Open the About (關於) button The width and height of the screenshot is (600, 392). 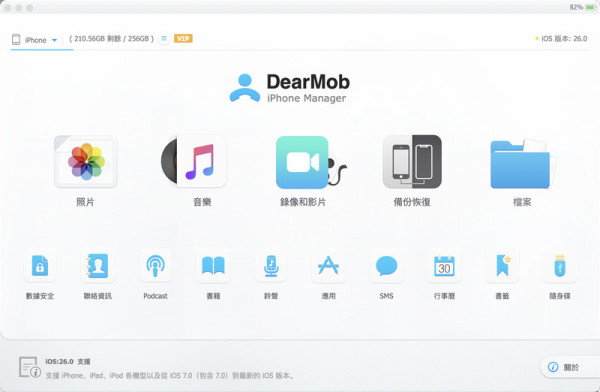pyautogui.click(x=570, y=367)
